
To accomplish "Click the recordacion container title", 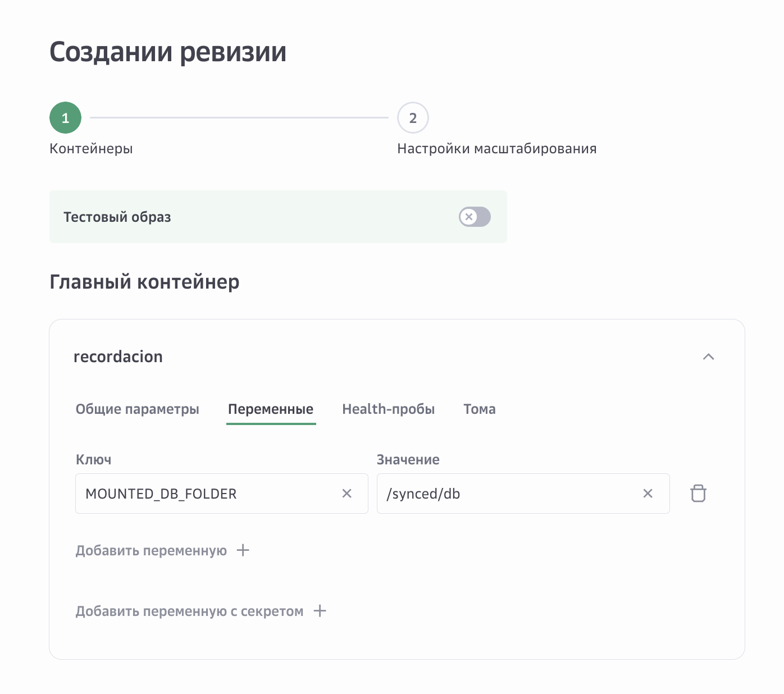I will 118,357.
